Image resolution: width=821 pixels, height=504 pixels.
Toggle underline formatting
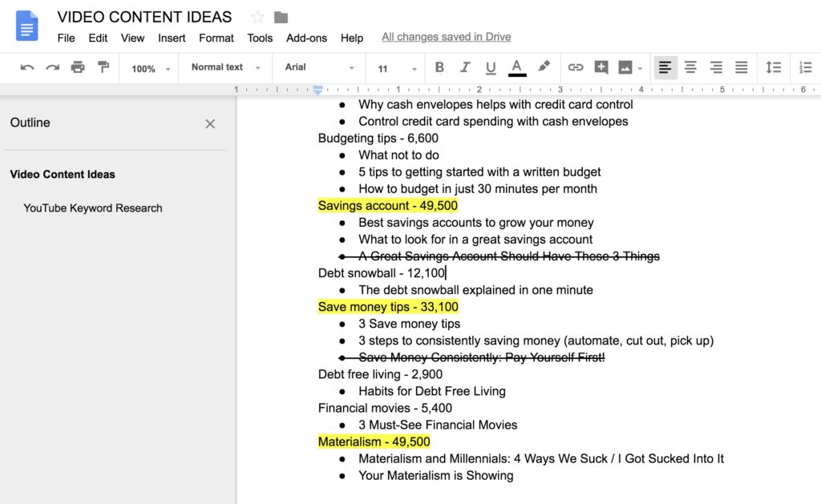click(x=491, y=68)
